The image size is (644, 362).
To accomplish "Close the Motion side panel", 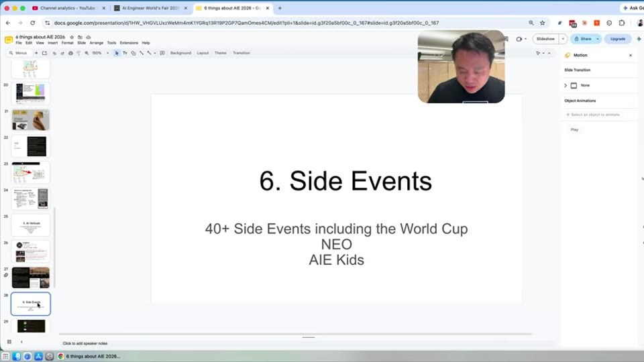I will point(631,55).
